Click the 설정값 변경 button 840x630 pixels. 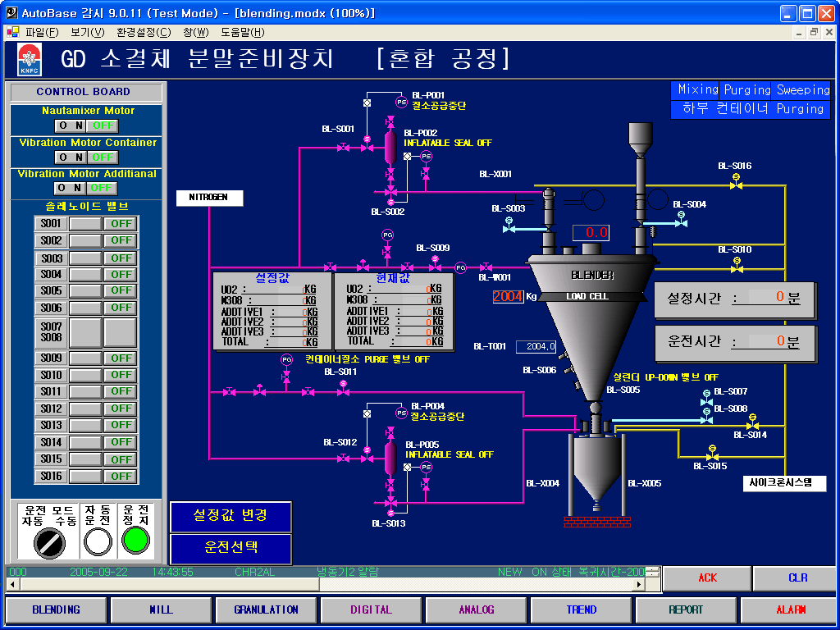click(x=231, y=517)
